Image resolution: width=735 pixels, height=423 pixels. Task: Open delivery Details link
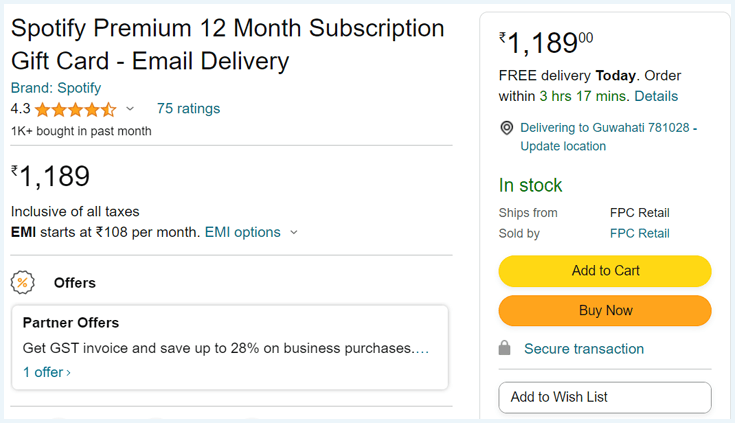656,96
